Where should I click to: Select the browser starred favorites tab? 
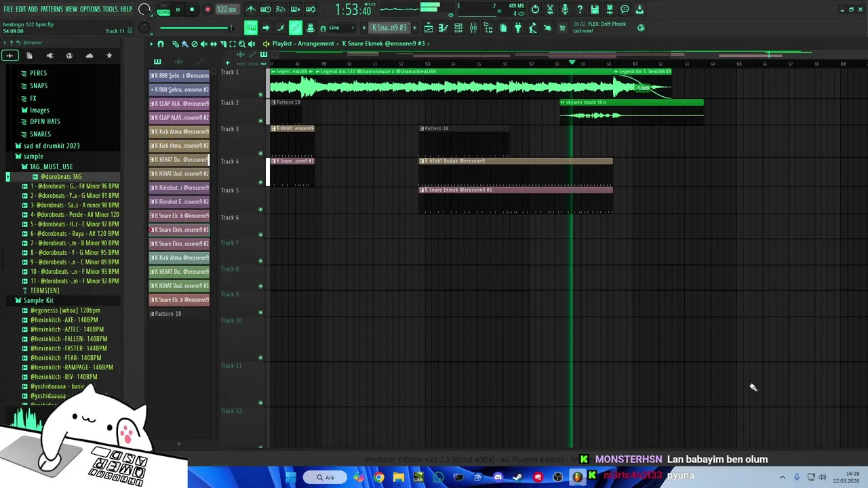(x=109, y=56)
